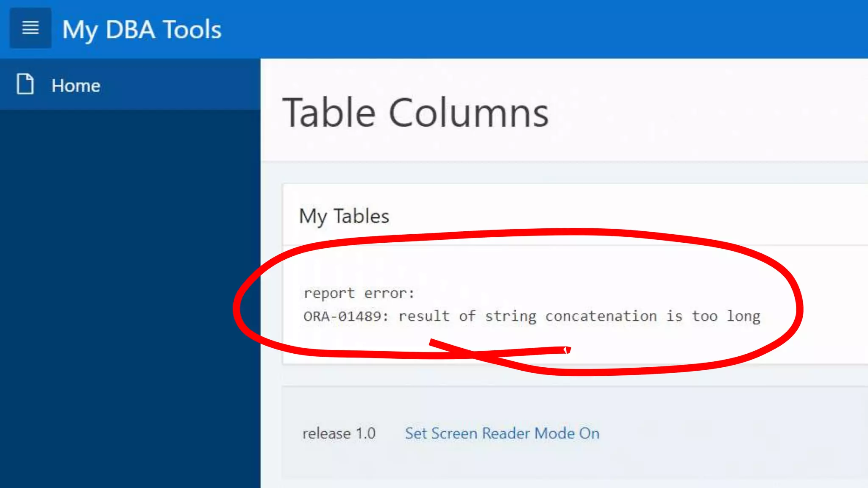868x488 pixels.
Task: Click the word 'Tools' in app title
Action: point(192,30)
